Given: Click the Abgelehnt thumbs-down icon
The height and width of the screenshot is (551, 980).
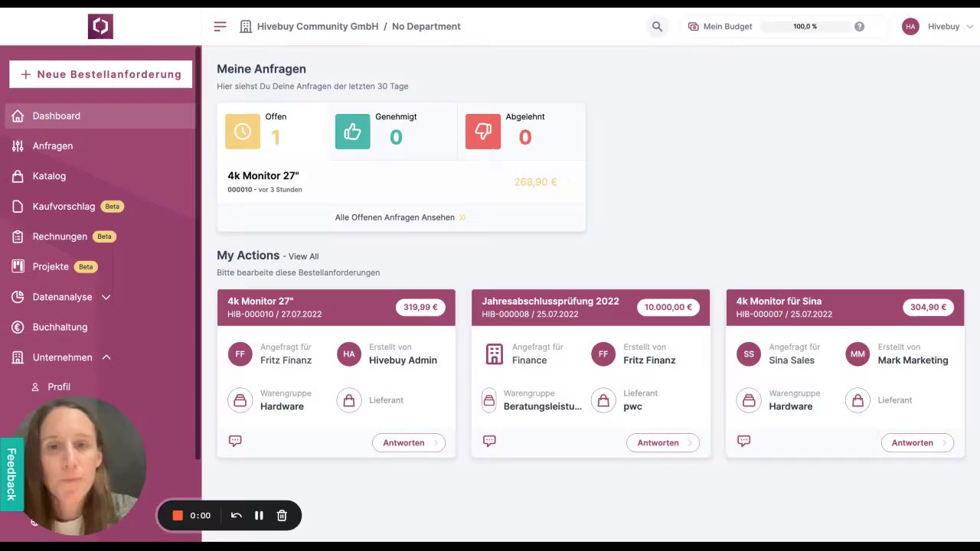Looking at the screenshot, I should (x=483, y=132).
